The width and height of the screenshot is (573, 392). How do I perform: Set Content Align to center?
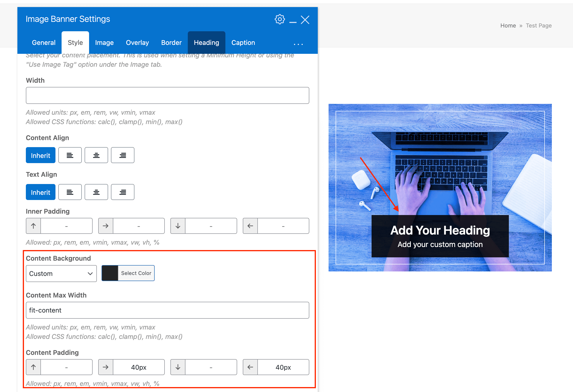tap(96, 155)
